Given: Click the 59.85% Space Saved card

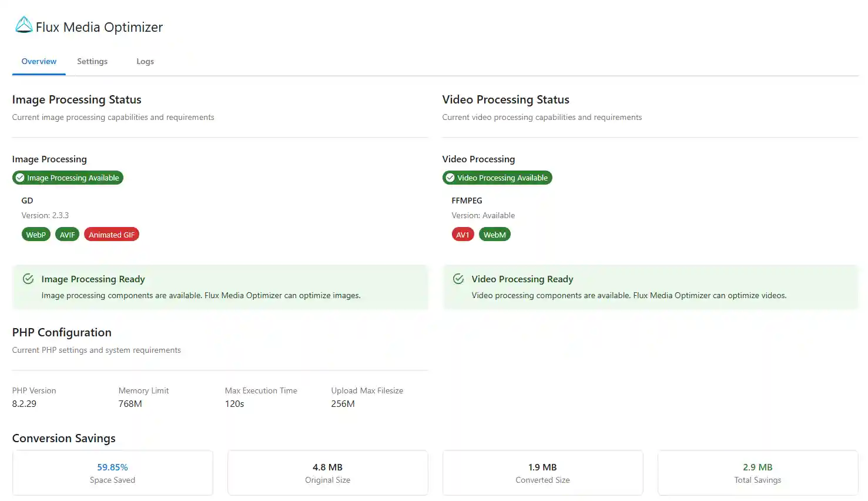Looking at the screenshot, I should click(113, 473).
